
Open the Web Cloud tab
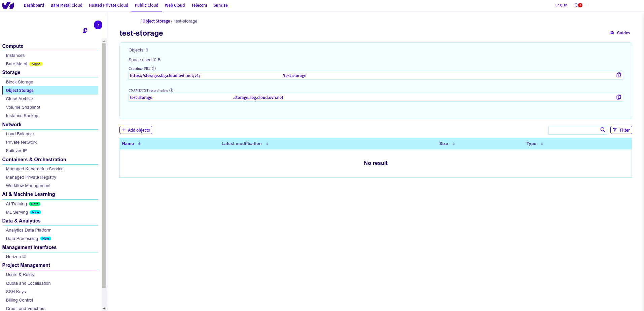point(175,5)
